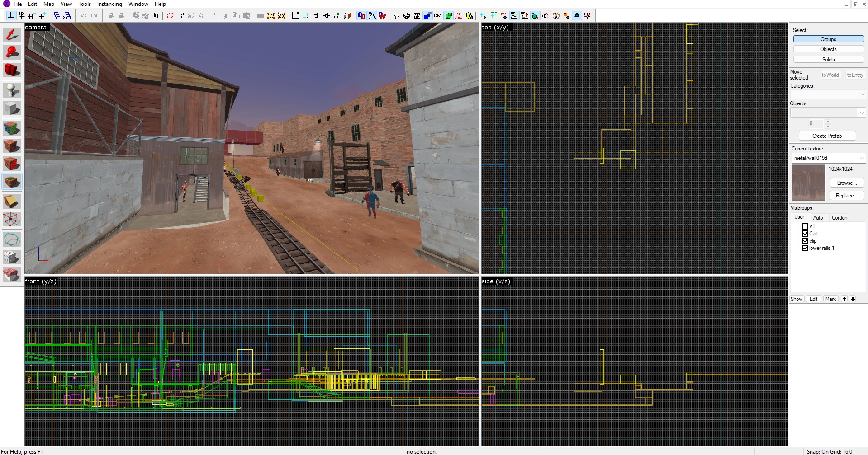Expand the Objects dropdown list
868x455 pixels.
[x=862, y=113]
